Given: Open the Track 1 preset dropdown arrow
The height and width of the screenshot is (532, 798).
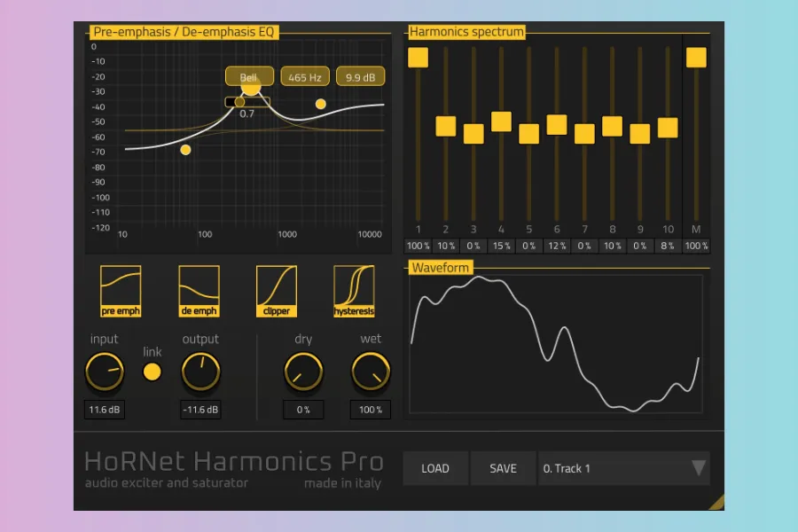Looking at the screenshot, I should pos(699,468).
